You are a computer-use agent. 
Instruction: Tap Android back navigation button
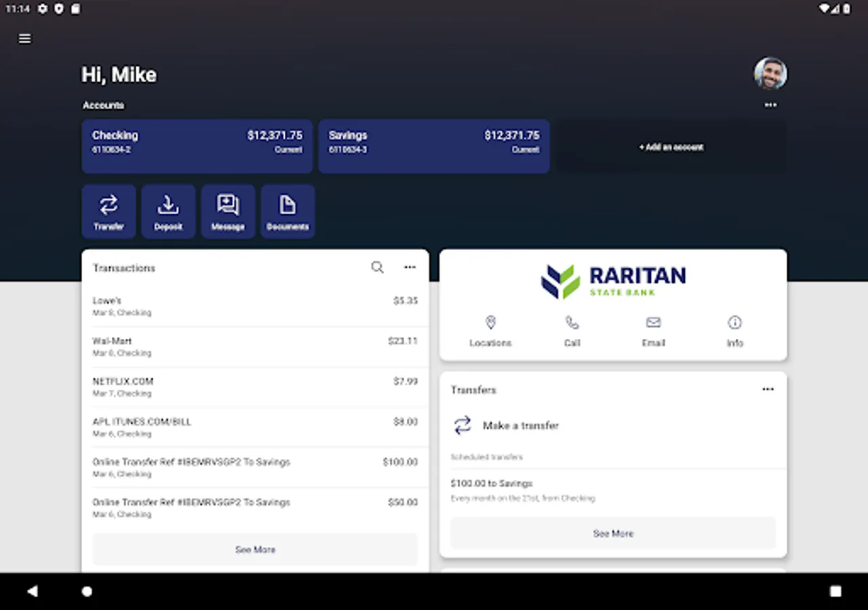coord(32,591)
